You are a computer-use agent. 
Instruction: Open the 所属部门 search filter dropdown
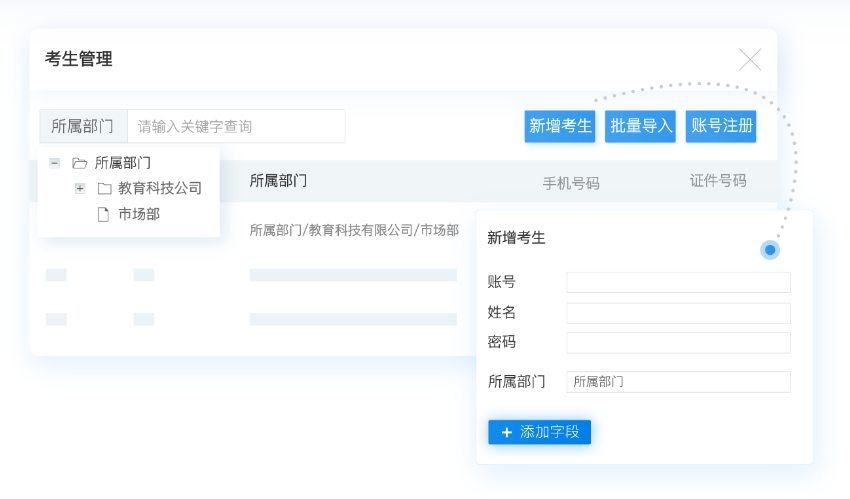click(83, 126)
